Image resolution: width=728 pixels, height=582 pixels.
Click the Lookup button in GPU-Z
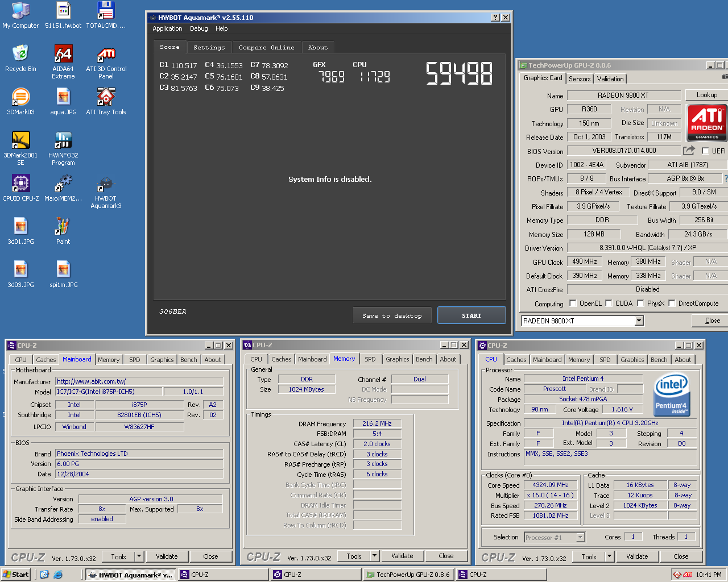706,95
